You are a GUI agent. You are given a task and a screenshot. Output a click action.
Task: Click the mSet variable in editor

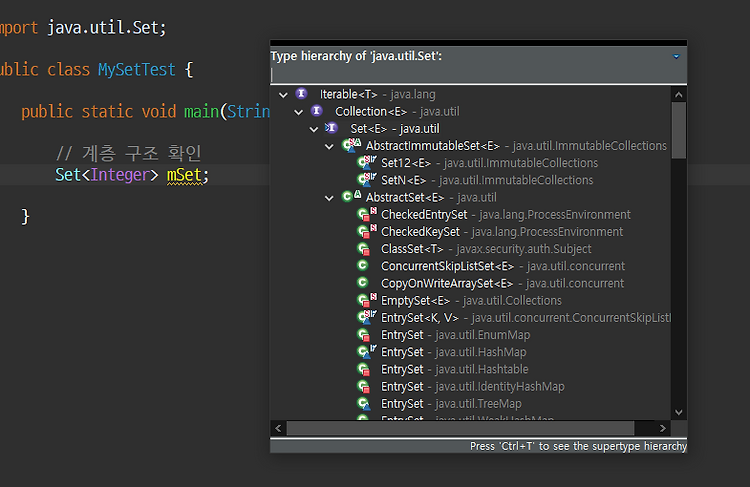pyautogui.click(x=185, y=175)
